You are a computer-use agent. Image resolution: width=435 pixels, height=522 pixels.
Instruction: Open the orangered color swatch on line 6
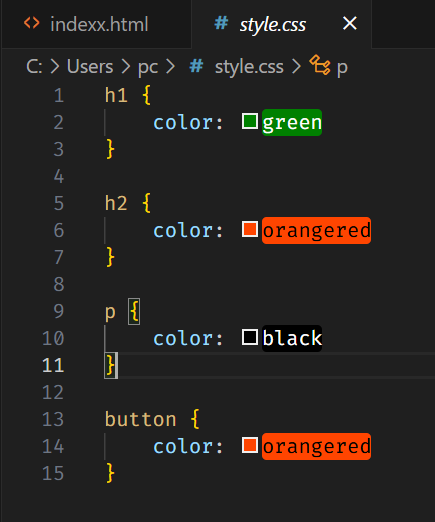[x=250, y=229]
